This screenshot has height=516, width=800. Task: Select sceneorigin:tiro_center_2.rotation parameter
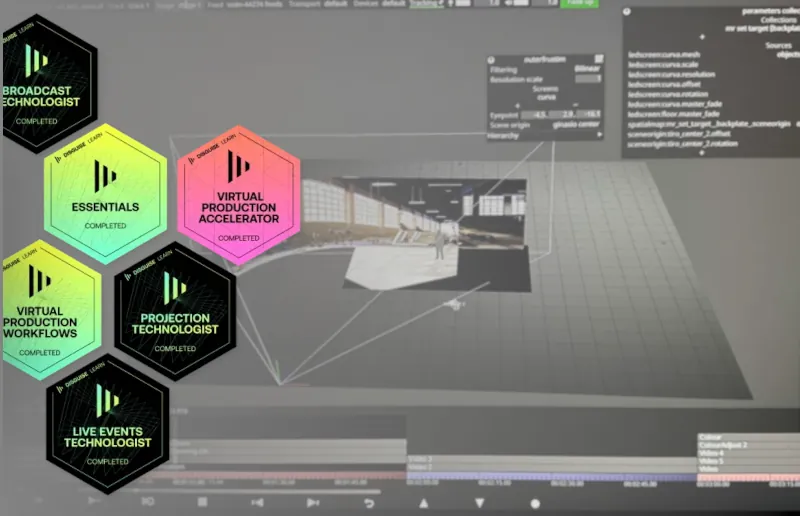click(682, 144)
